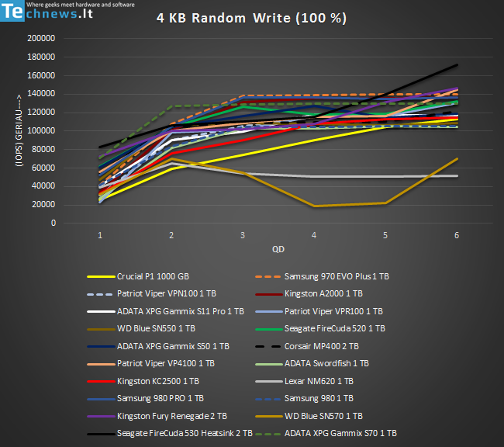Click the tagline Where geeks meet hardware and software
Image resolution: width=504 pixels, height=447 pixels.
pos(81,5)
